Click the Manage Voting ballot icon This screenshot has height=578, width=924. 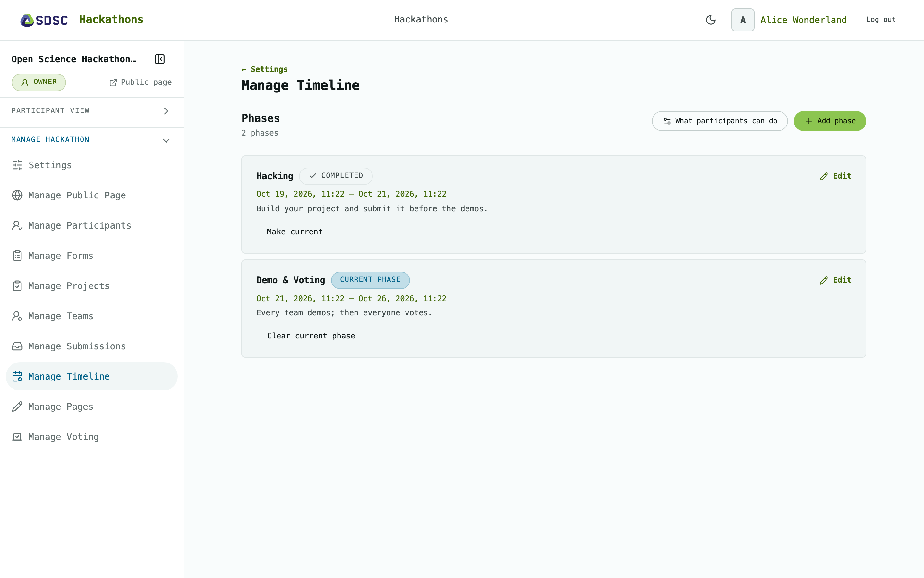pos(17,437)
